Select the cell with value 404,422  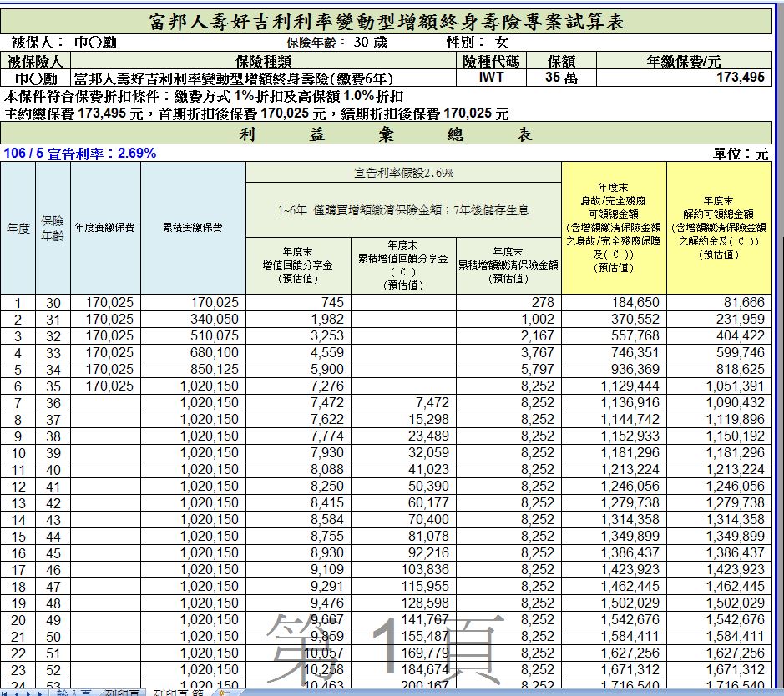click(719, 335)
